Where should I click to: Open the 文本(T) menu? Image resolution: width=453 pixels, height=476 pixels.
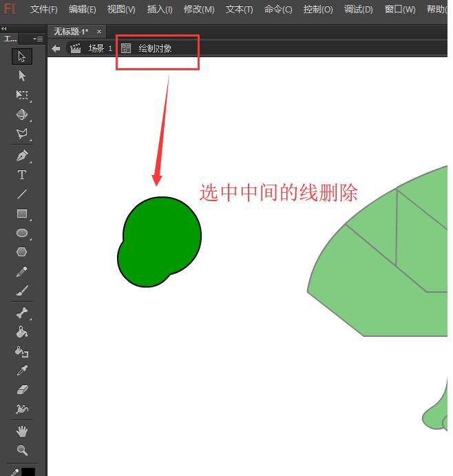coord(239,10)
